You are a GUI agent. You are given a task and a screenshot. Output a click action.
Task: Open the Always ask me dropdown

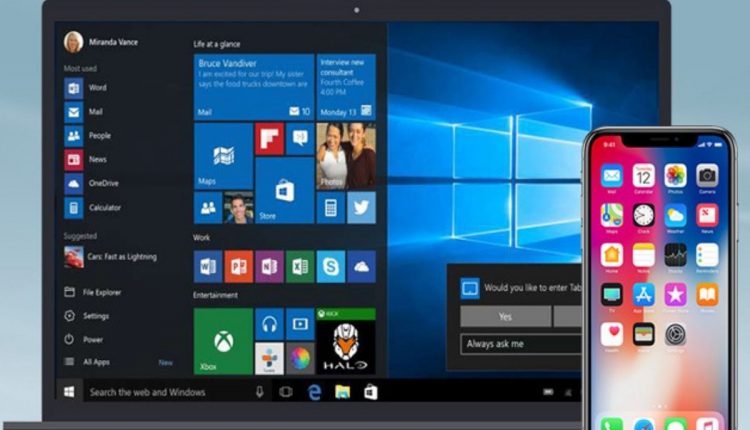pyautogui.click(x=521, y=344)
